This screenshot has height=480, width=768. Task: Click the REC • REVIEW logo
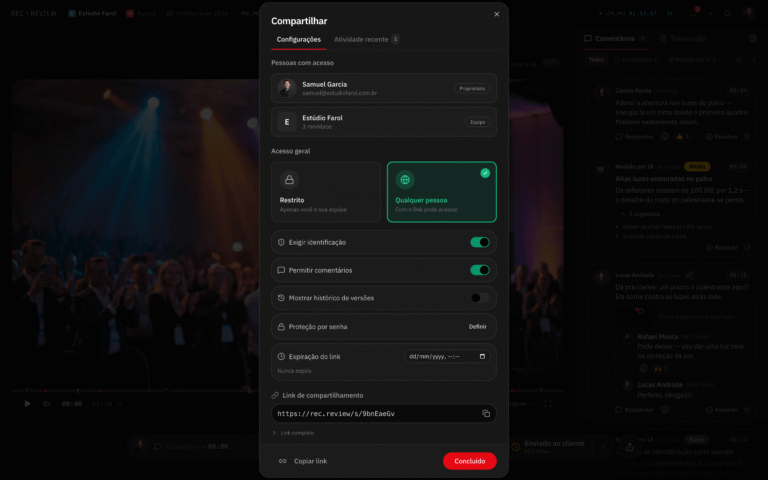(34, 13)
